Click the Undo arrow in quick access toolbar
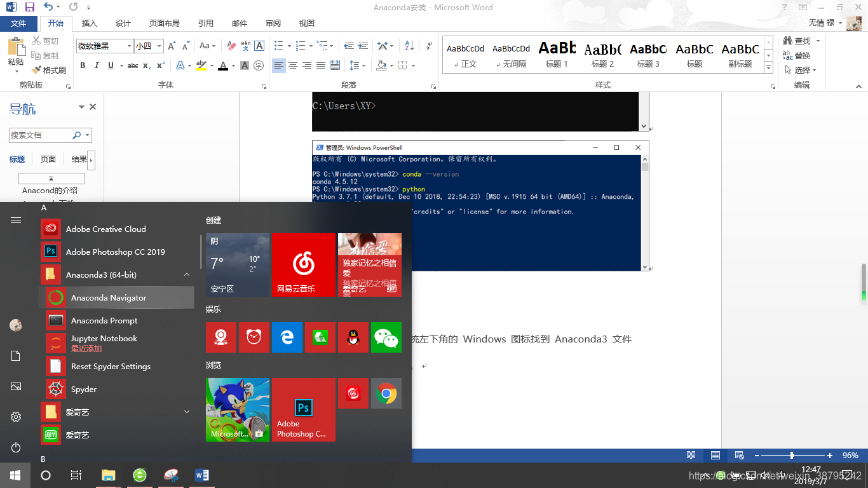Viewport: 868px width, 488px height. coord(48,7)
